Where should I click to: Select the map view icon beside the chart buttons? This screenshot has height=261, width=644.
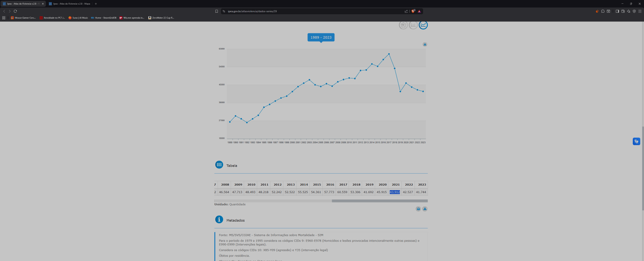[403, 25]
